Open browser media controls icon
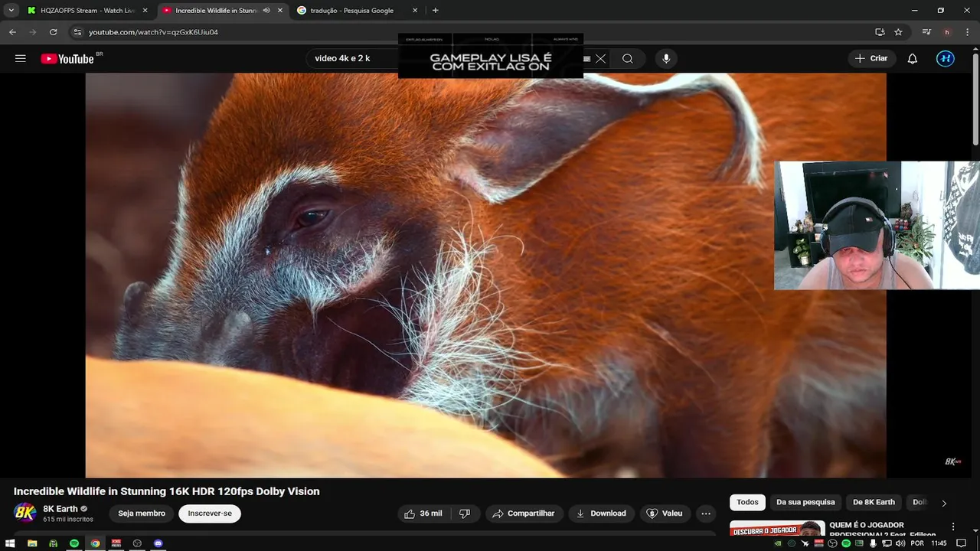Image resolution: width=980 pixels, height=551 pixels. point(926,32)
